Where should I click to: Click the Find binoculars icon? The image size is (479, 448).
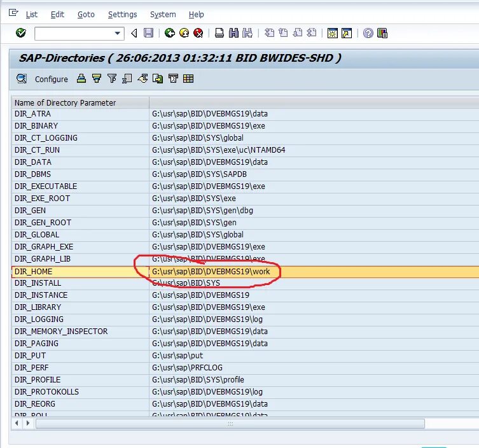233,32
